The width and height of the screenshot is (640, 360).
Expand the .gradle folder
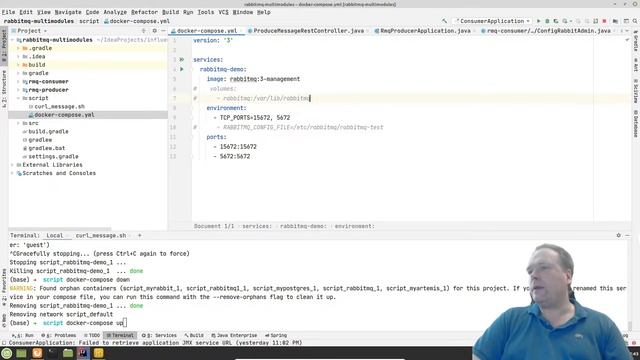click(18, 48)
